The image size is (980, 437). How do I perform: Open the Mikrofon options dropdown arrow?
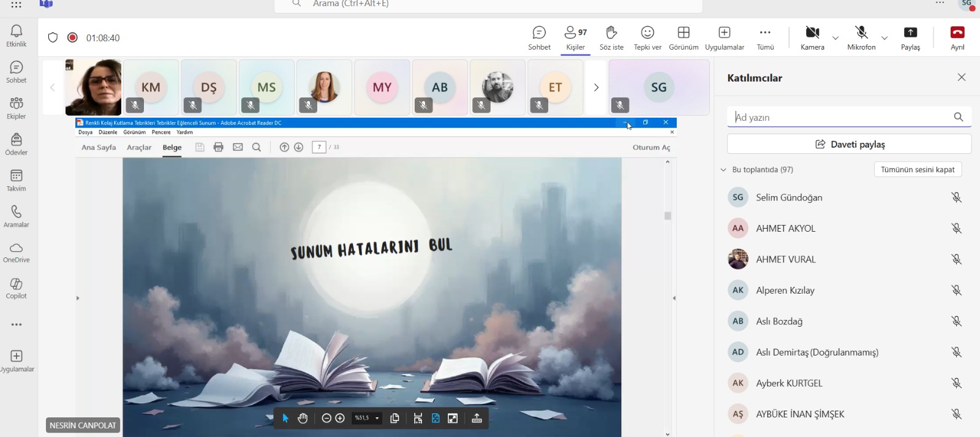[884, 38]
